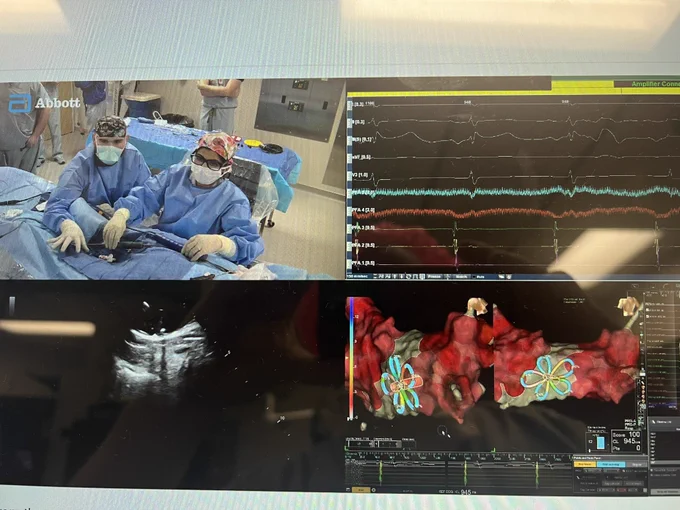
Task: Click the torso orientation icon in the right map view
Action: [x=628, y=306]
